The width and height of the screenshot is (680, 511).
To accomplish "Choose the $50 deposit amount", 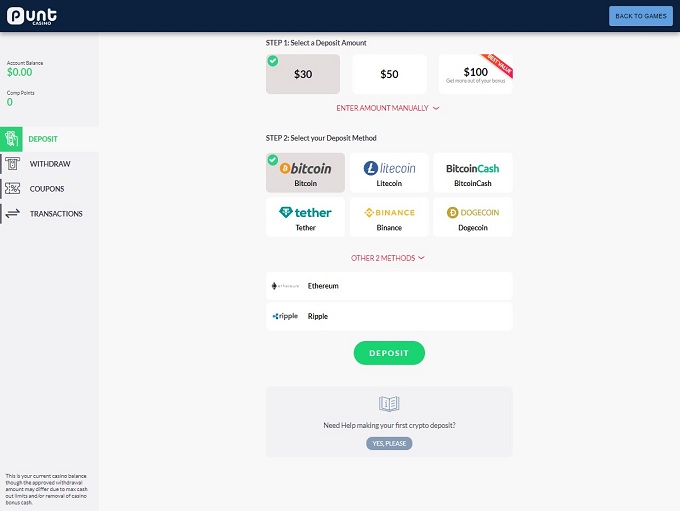I will [389, 74].
